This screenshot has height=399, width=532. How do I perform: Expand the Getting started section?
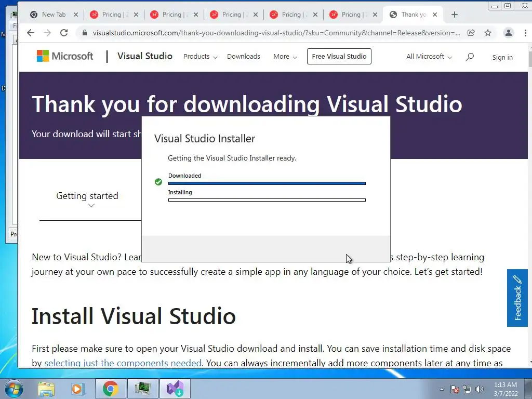pyautogui.click(x=87, y=199)
